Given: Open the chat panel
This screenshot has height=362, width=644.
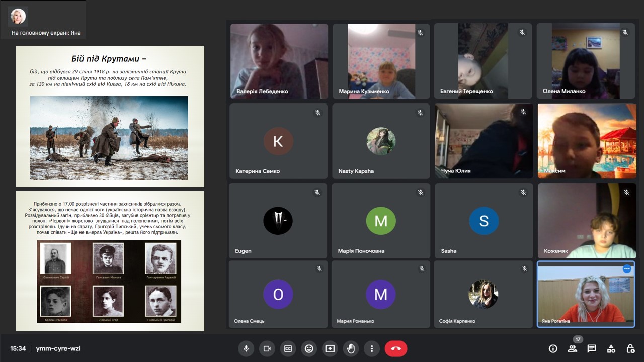Looking at the screenshot, I should tap(592, 348).
